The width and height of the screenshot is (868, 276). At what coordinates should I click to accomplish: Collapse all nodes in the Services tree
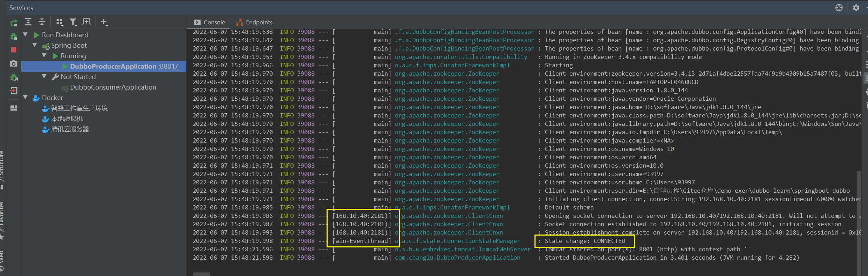42,22
